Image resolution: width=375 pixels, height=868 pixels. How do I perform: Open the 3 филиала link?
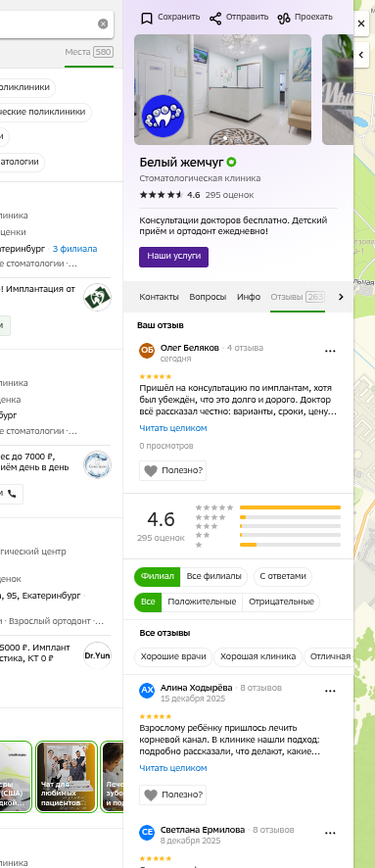pos(74,249)
